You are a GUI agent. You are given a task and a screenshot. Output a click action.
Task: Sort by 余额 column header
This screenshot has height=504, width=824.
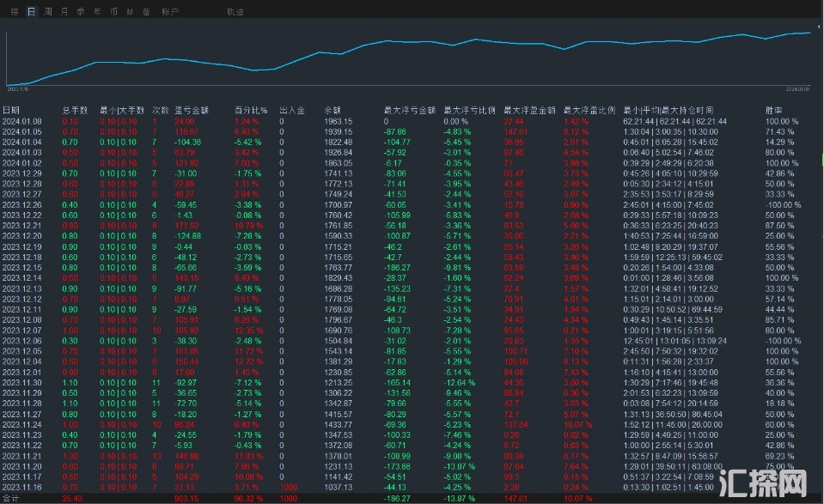[333, 110]
